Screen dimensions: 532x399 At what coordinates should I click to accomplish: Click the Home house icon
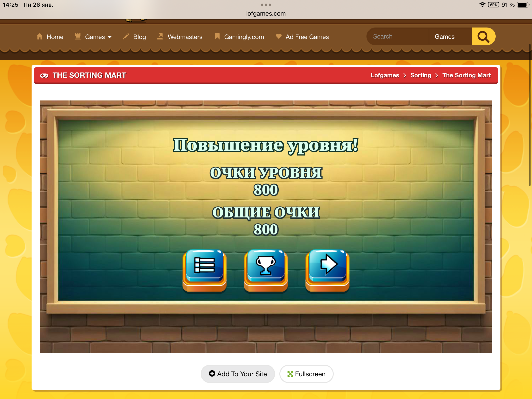pos(40,37)
